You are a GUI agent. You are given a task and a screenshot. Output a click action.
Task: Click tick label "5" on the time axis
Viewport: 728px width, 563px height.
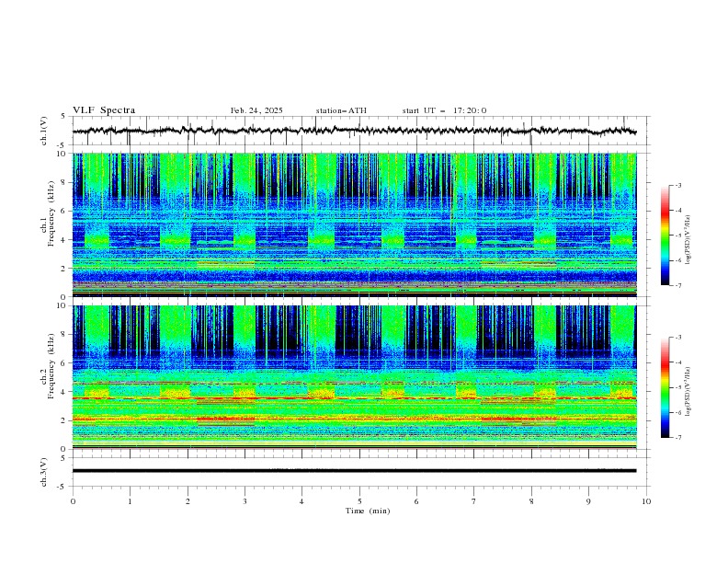tap(359, 501)
